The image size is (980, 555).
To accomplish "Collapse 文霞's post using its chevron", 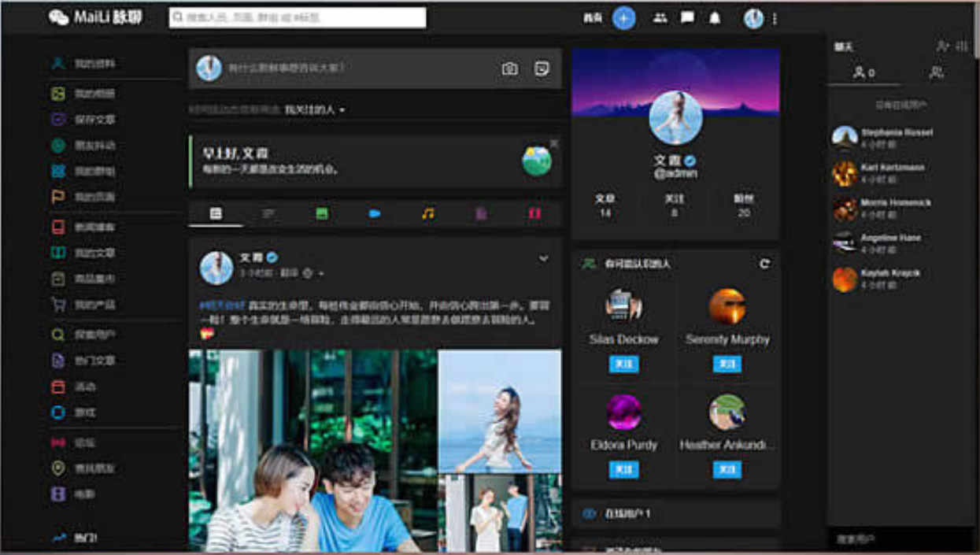I will pos(542,257).
